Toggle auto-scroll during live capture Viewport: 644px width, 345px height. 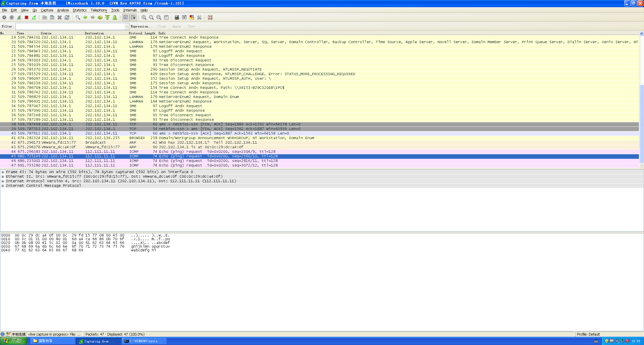[x=133, y=17]
